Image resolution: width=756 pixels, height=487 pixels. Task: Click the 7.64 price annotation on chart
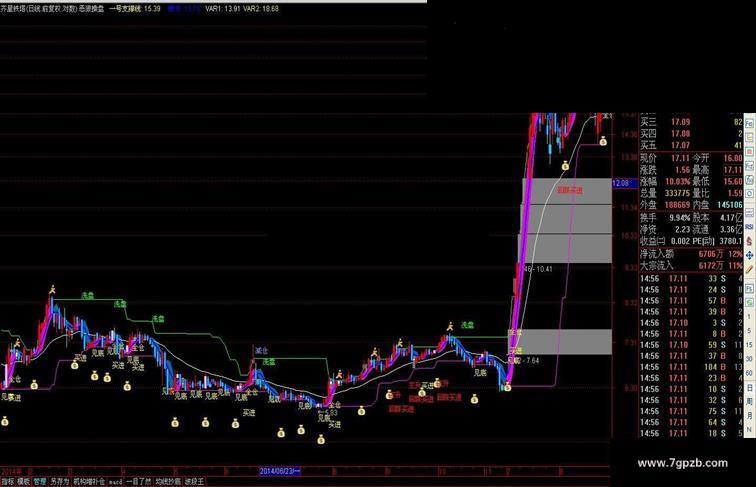click(533, 360)
